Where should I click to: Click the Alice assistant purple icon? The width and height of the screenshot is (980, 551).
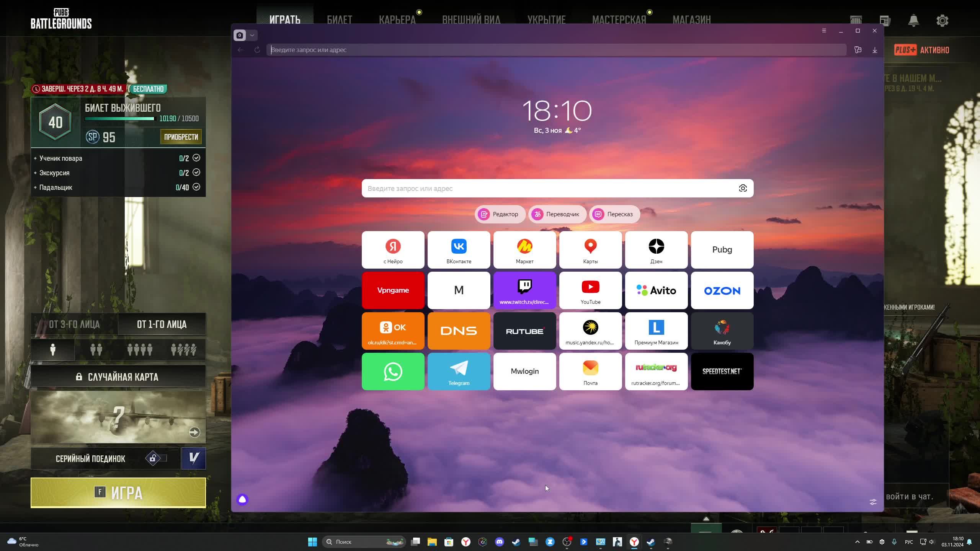242,499
